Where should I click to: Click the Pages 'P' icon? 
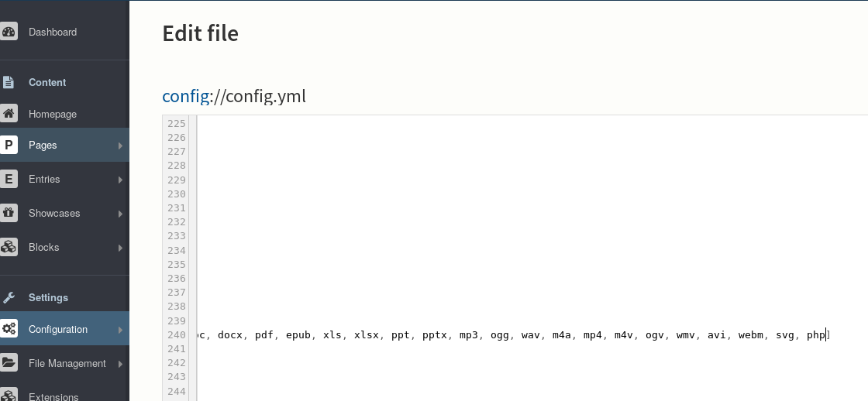tap(9, 145)
